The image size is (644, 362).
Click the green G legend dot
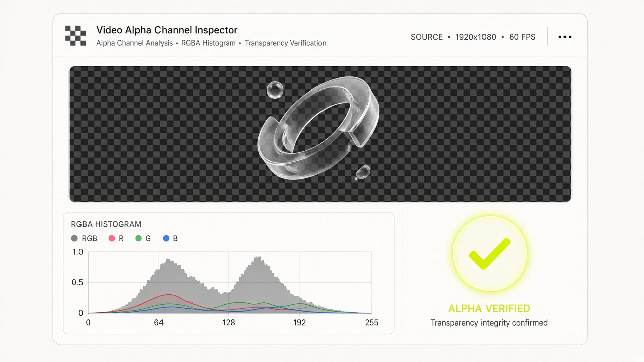pos(139,238)
